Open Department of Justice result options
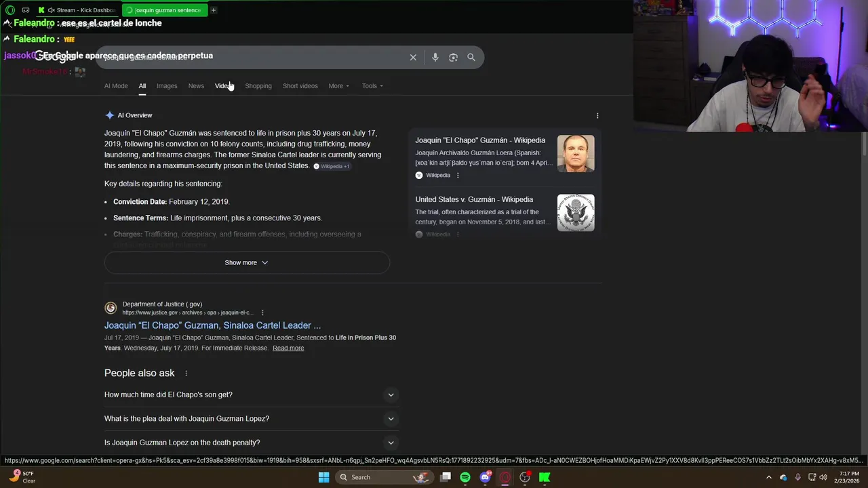The width and height of the screenshot is (868, 488). 262,312
